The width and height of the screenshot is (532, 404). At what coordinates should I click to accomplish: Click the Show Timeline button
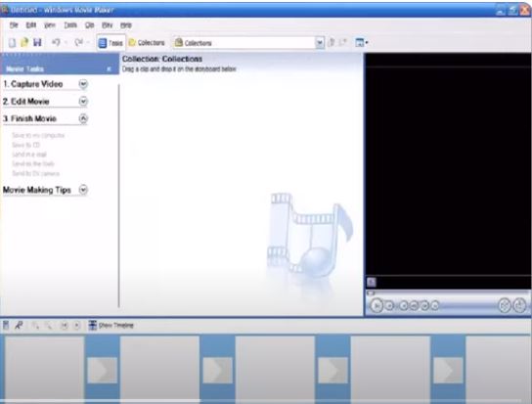click(111, 325)
